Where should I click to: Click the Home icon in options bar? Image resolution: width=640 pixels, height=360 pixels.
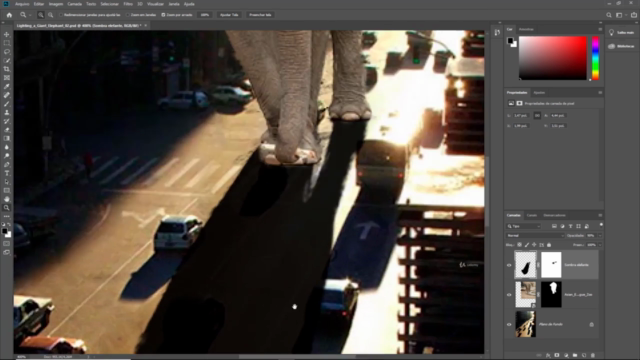[9, 15]
